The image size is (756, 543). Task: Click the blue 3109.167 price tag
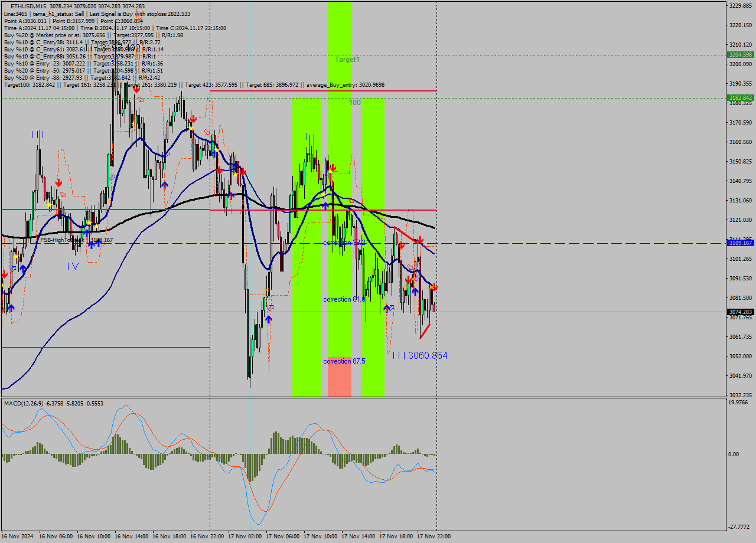741,243
